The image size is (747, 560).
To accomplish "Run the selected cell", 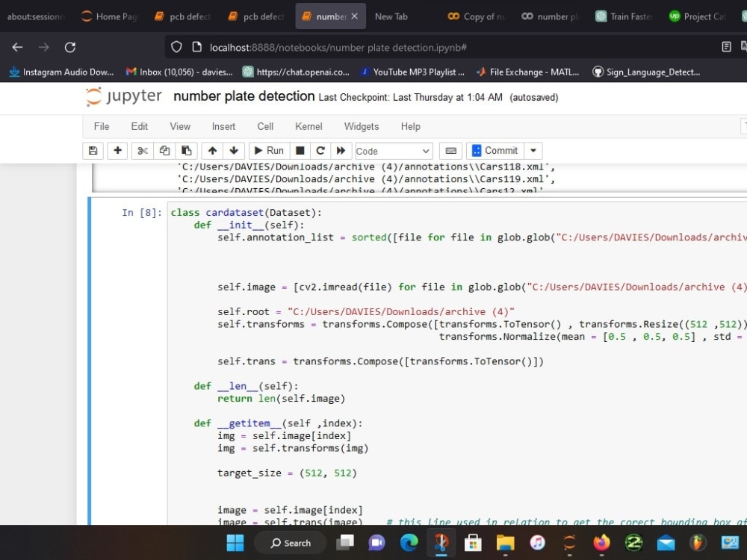I will 267,150.
